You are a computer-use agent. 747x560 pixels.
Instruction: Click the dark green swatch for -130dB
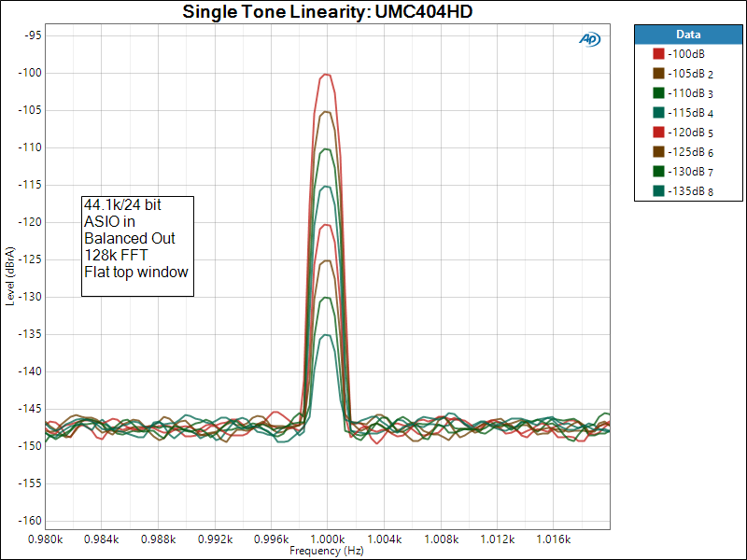(658, 171)
